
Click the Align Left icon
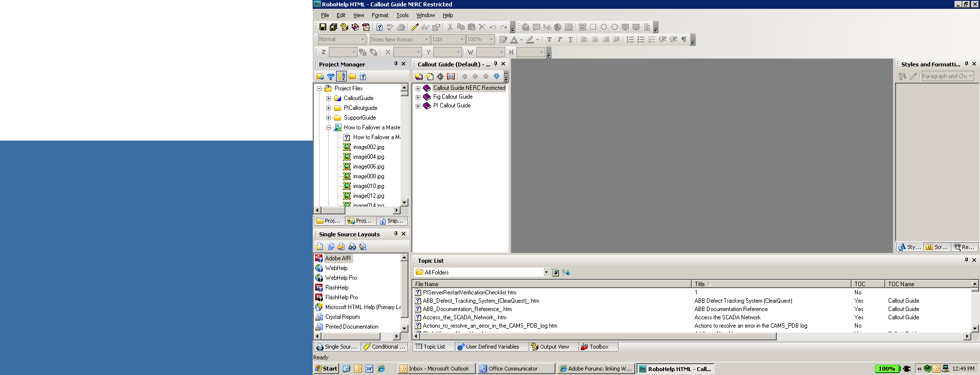[x=584, y=40]
